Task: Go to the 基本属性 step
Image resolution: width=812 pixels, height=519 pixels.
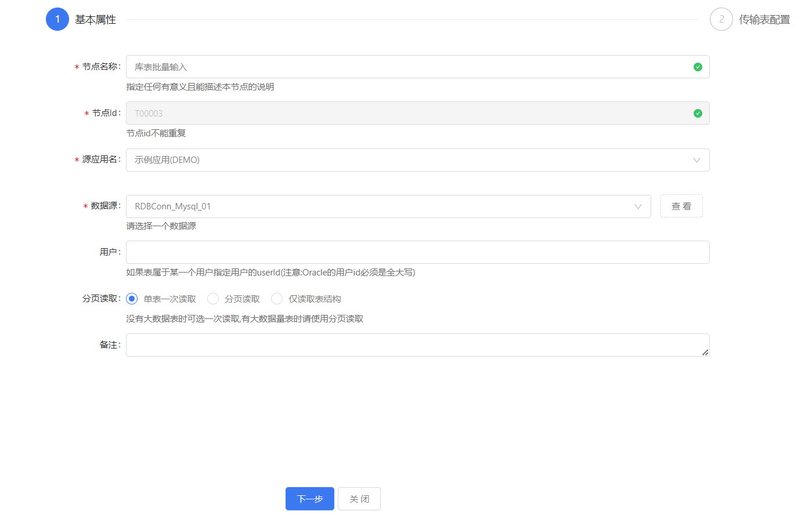Action: click(x=96, y=20)
